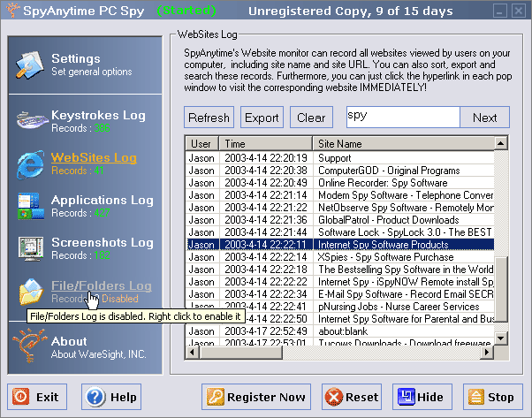Image resolution: width=532 pixels, height=418 pixels.
Task: Click the Internet Explorer icon for WebSites Log
Action: pyautogui.click(x=31, y=164)
